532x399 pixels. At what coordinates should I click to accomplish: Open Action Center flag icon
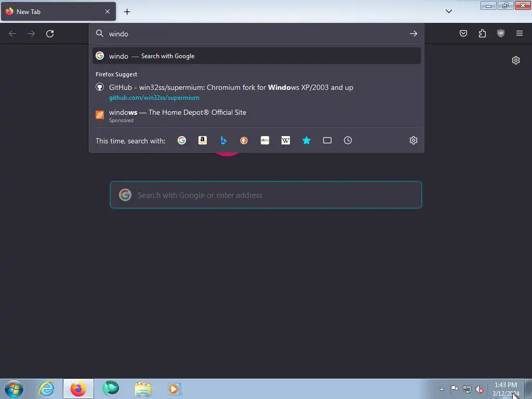tap(454, 389)
